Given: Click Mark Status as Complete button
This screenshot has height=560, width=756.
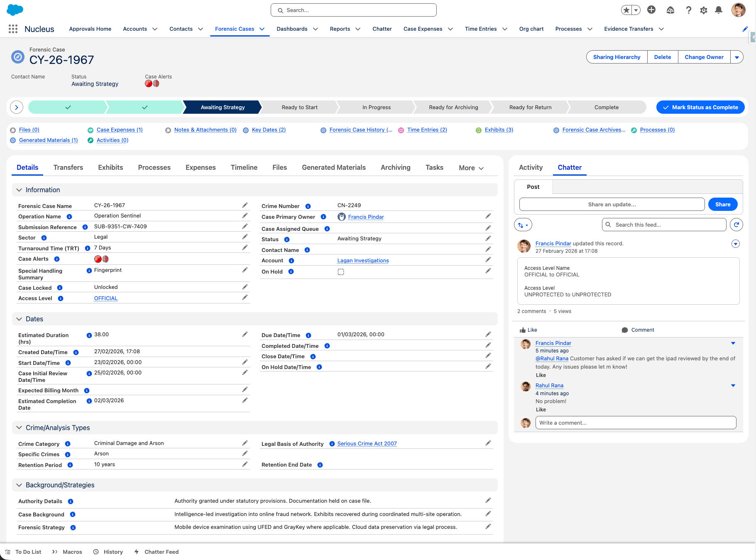Looking at the screenshot, I should point(700,107).
